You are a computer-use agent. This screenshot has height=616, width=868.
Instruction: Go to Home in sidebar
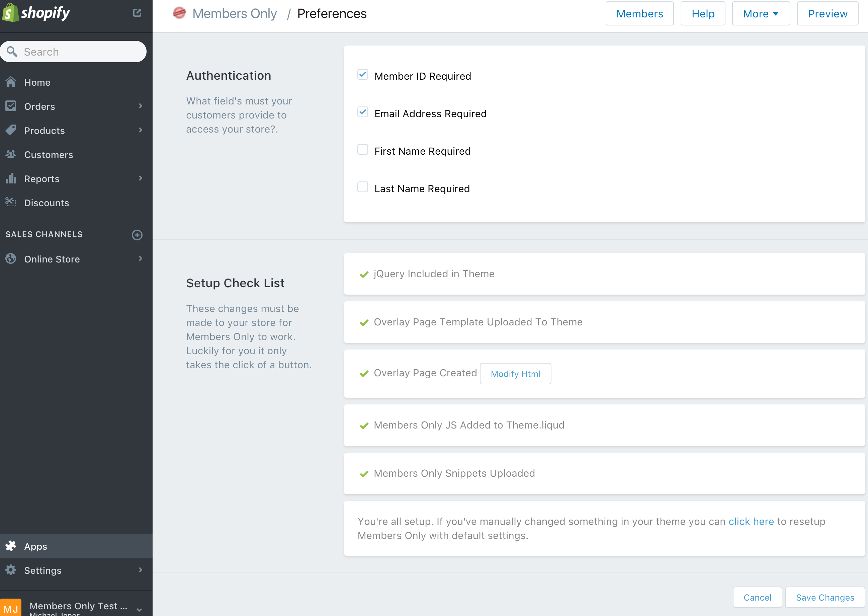[x=76, y=82]
